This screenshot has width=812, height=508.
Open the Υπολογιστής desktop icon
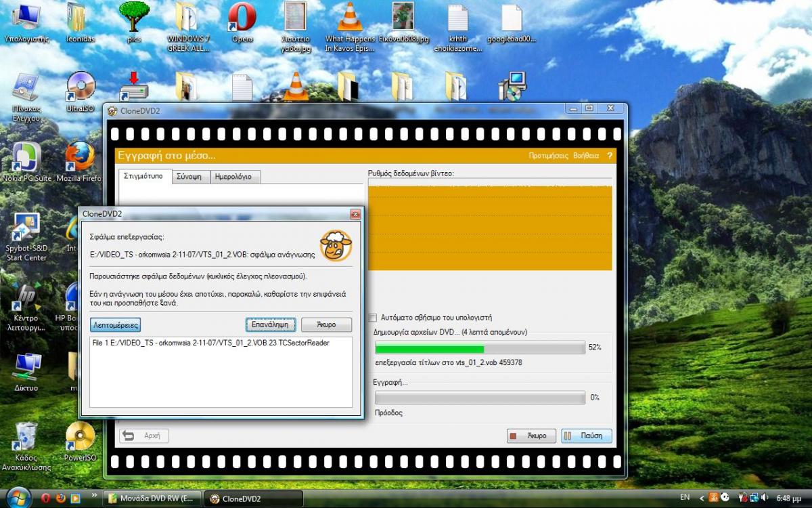(x=26, y=24)
